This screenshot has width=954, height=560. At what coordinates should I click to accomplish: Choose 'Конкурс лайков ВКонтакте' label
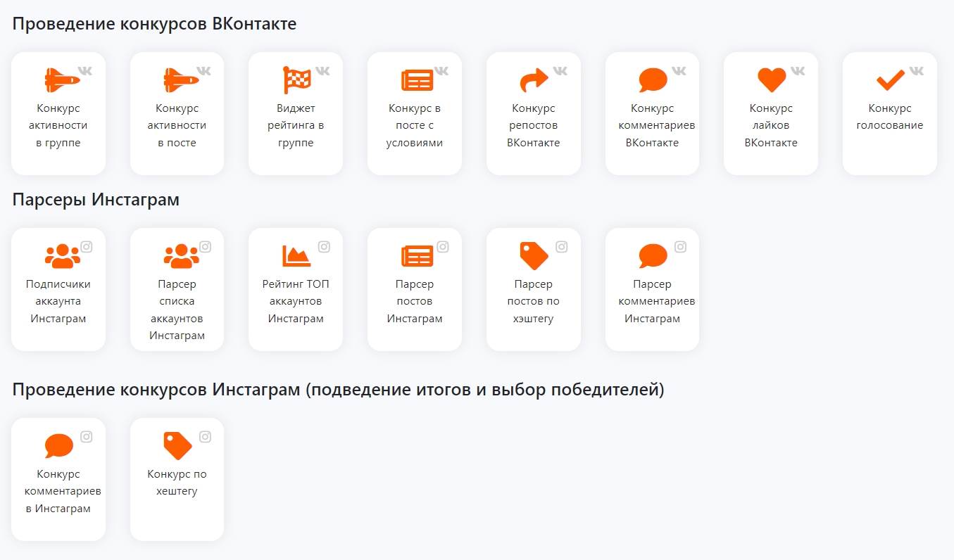click(771, 125)
